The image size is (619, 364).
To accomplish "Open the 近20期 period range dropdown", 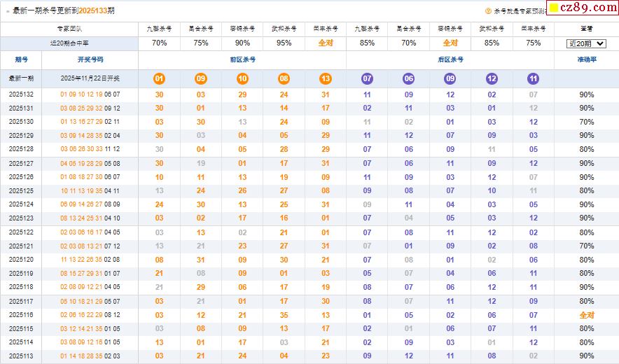I will (x=586, y=43).
